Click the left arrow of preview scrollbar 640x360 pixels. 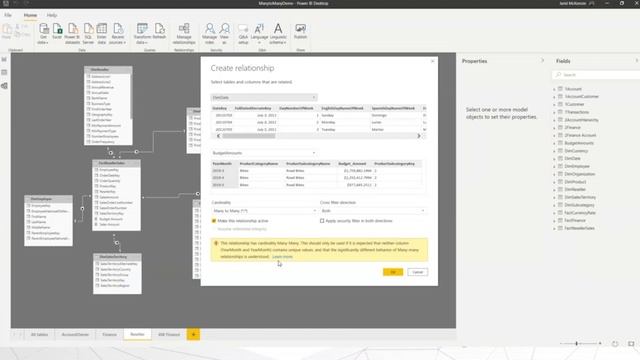pyautogui.click(x=218, y=136)
